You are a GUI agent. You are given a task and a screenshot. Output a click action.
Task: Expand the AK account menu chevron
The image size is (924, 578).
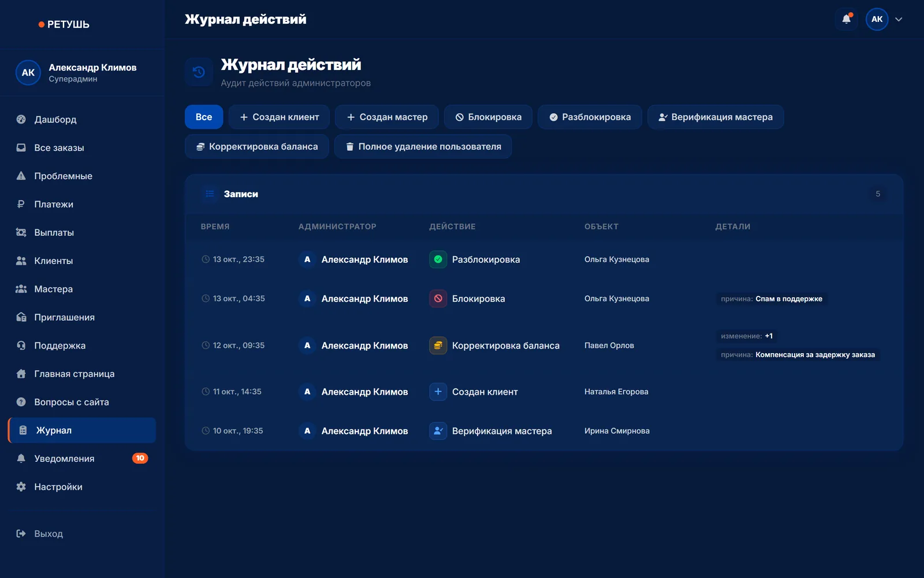click(899, 19)
